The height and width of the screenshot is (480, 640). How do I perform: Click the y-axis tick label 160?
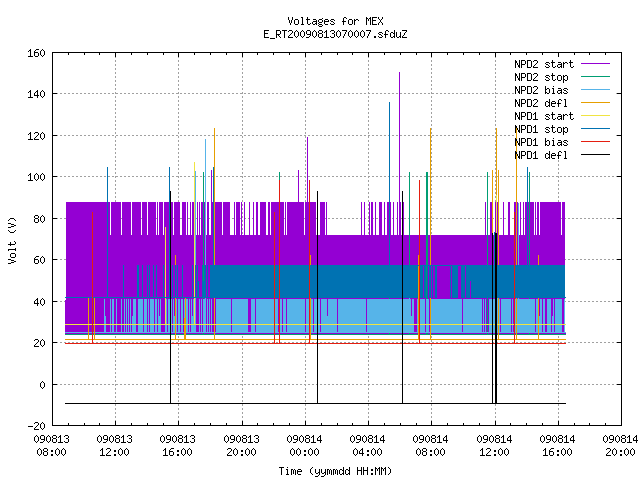36,53
